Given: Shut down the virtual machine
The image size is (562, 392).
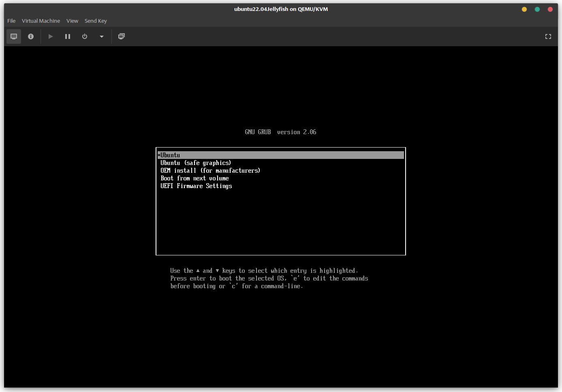Looking at the screenshot, I should (x=85, y=36).
